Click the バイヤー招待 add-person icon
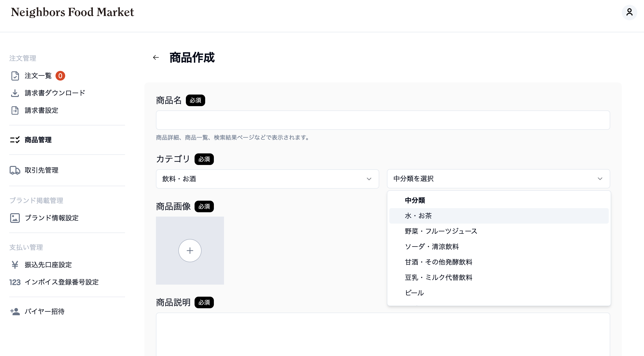 pyautogui.click(x=15, y=311)
